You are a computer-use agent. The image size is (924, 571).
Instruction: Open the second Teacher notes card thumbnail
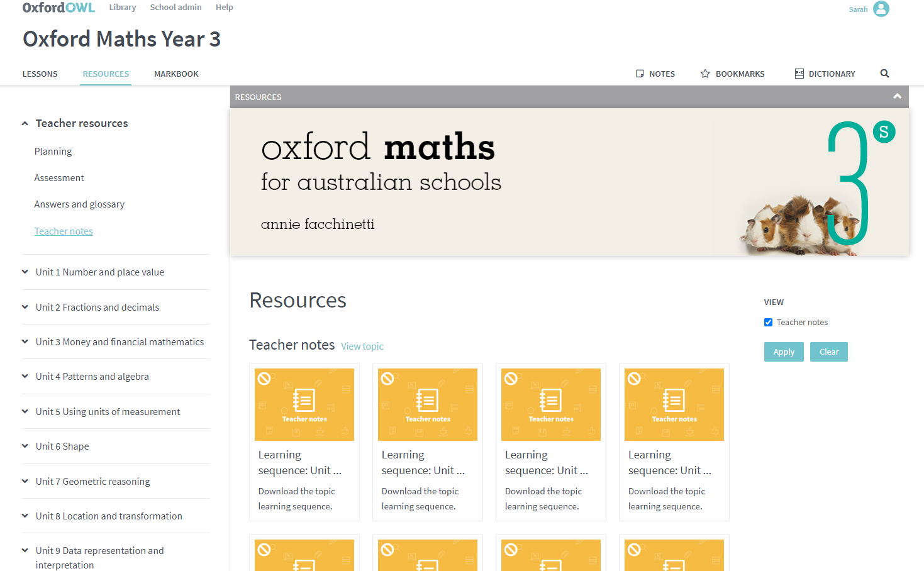pyautogui.click(x=428, y=404)
